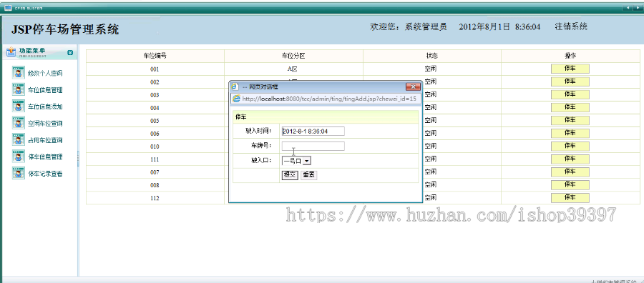Click the icon beside 停车记录查看
The image size is (644, 283).
point(18,174)
